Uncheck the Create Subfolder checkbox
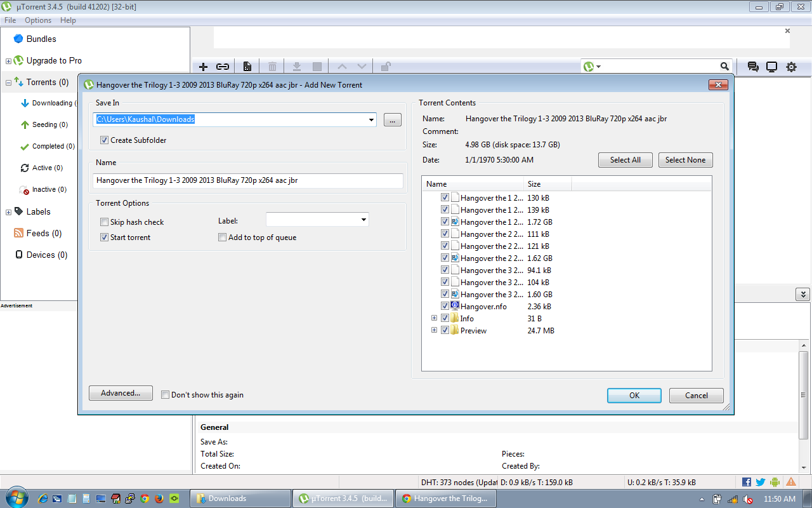 [x=104, y=140]
